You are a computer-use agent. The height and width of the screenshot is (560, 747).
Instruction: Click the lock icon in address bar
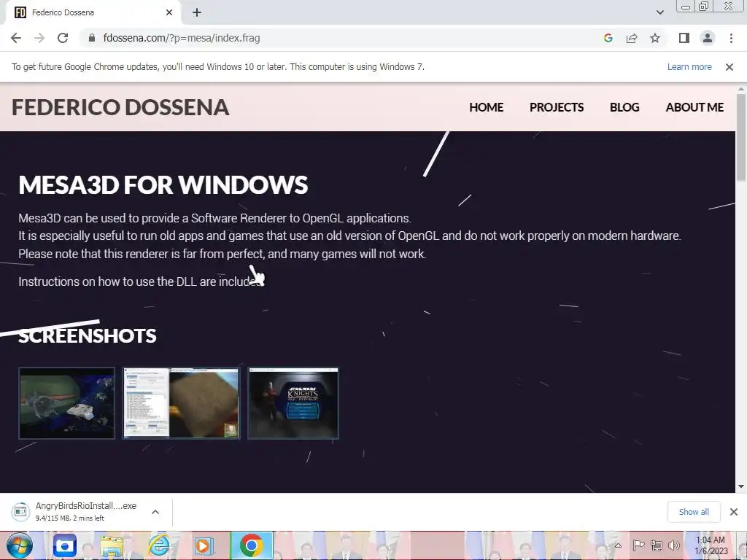point(92,38)
